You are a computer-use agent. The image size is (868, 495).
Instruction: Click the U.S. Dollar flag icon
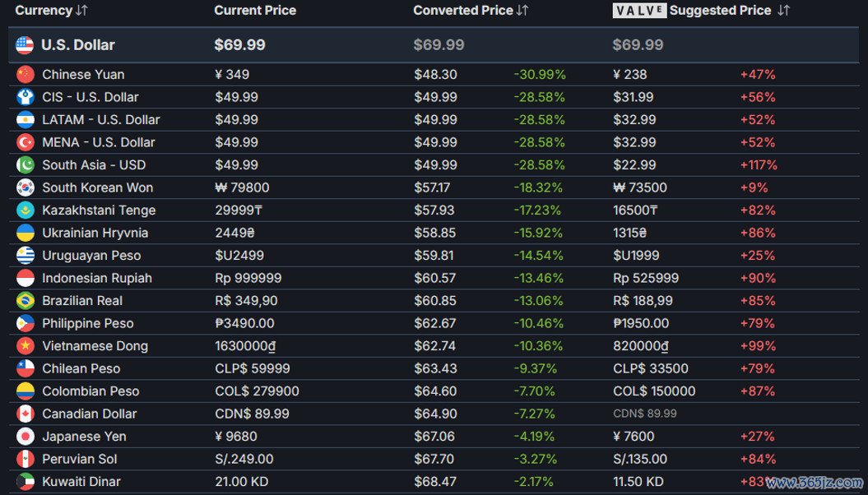click(25, 44)
